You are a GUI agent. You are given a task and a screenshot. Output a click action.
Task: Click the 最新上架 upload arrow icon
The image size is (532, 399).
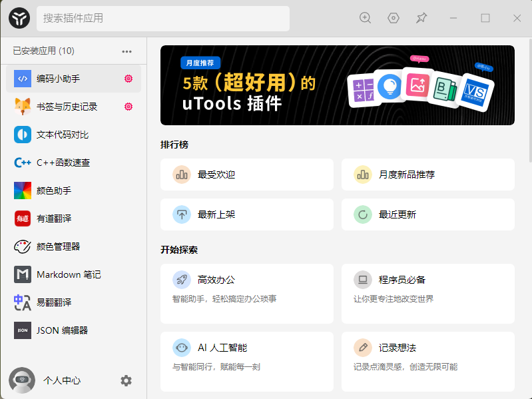click(182, 214)
